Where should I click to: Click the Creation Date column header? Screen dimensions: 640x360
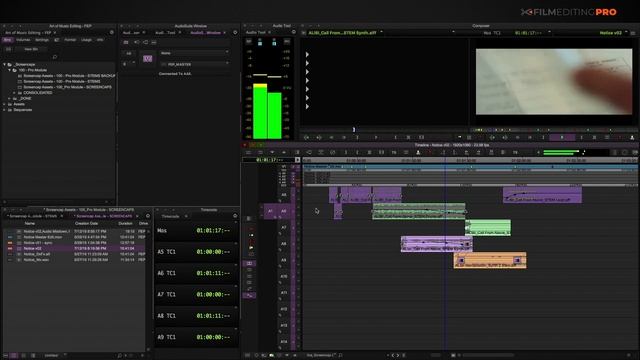[86, 223]
